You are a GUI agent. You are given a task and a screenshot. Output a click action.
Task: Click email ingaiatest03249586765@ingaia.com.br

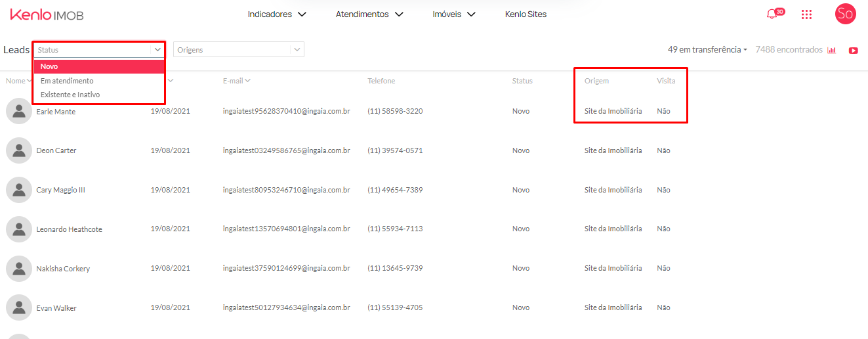286,150
